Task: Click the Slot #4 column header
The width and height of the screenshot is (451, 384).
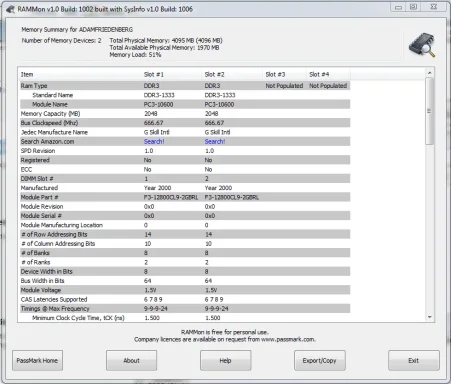Action: 328,74
